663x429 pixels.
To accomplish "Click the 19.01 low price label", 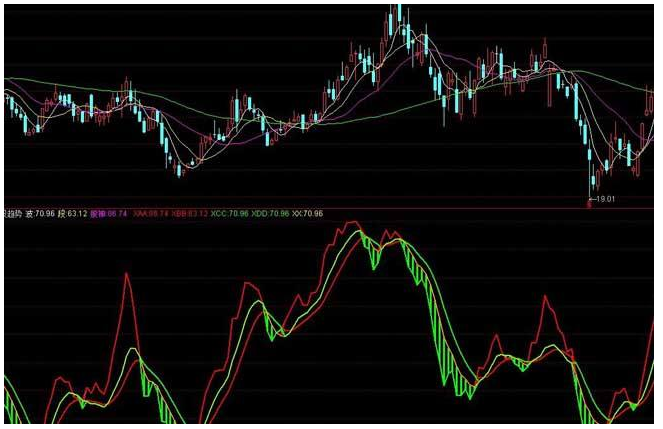I will 608,200.
